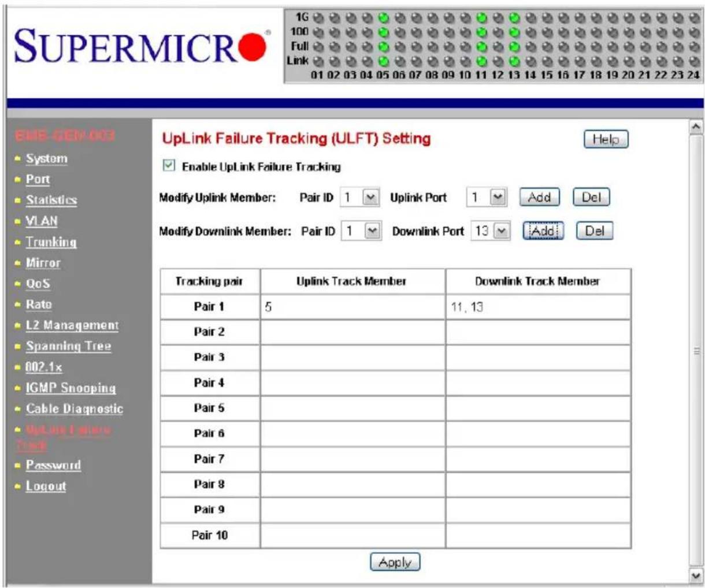Screen dimensions: 705x588
Task: Click the vertical scrollbar thumb
Action: [x=696, y=350]
